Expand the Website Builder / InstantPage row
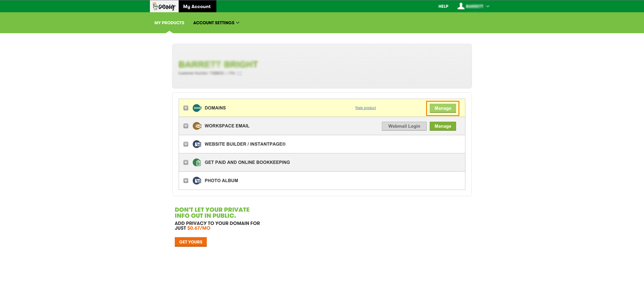The width and height of the screenshot is (644, 282). 186,144
